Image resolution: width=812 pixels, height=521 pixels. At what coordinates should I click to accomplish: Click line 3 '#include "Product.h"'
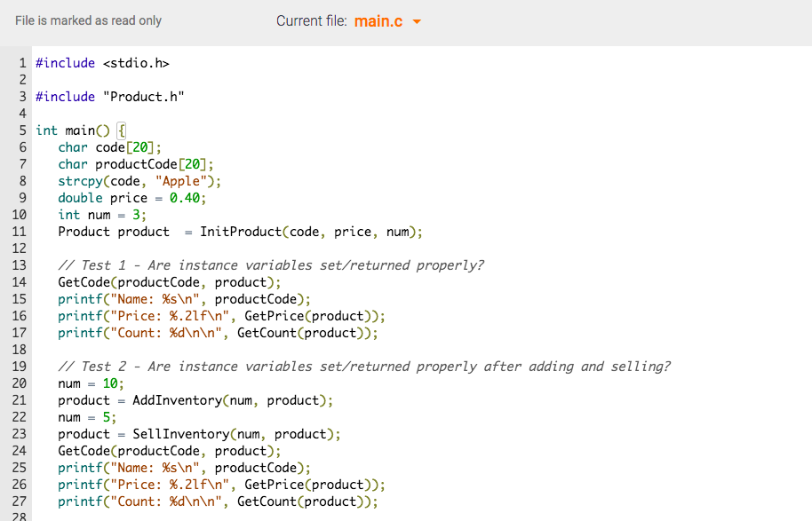[x=110, y=97]
